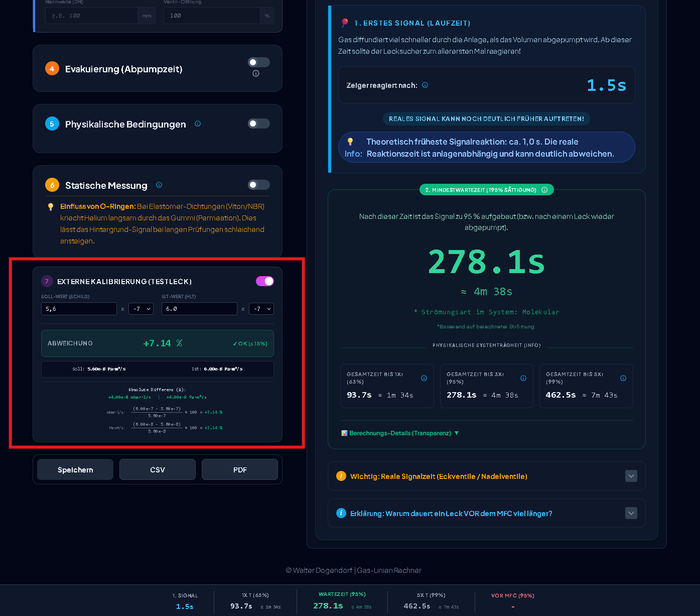Click '278.1s' large waiting time value
This screenshot has height=616, width=700.
click(486, 262)
